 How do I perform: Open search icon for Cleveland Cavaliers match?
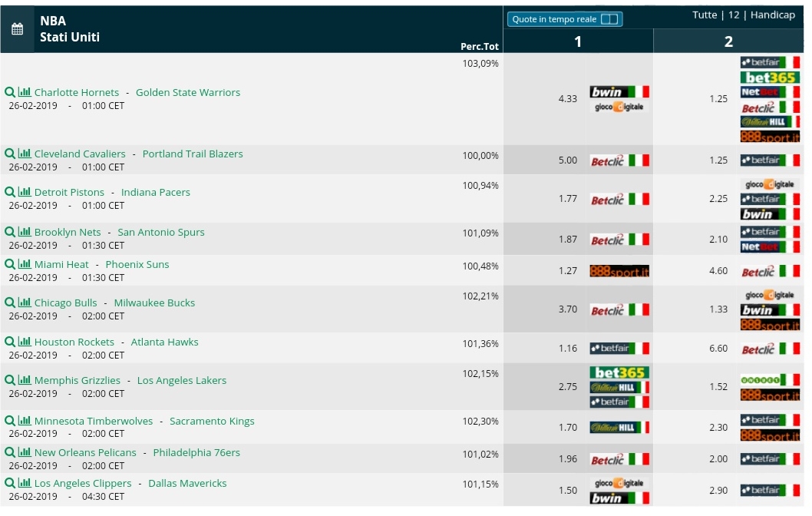tap(10, 154)
